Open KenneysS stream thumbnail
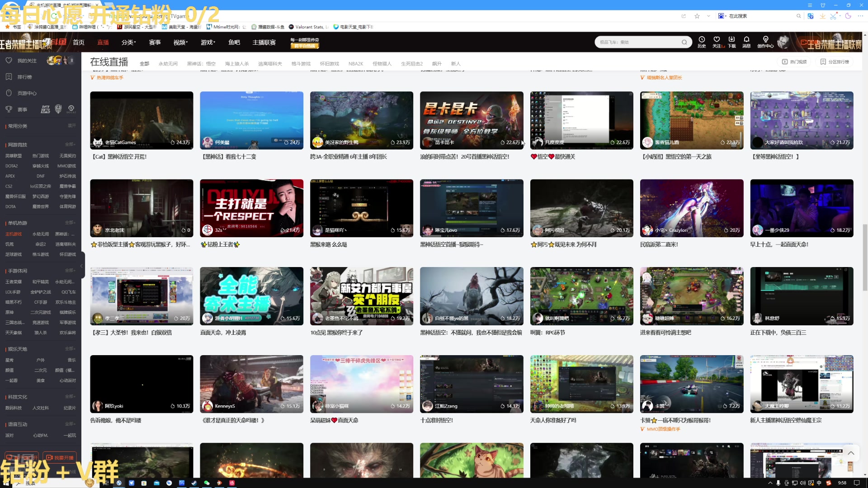The width and height of the screenshot is (868, 488). pyautogui.click(x=251, y=384)
